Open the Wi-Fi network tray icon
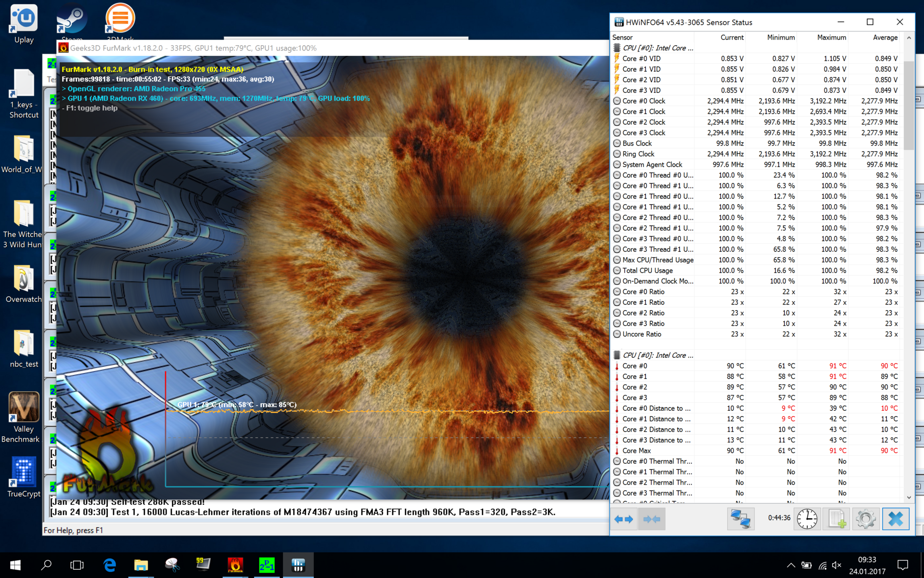The width and height of the screenshot is (924, 578). coord(822,565)
